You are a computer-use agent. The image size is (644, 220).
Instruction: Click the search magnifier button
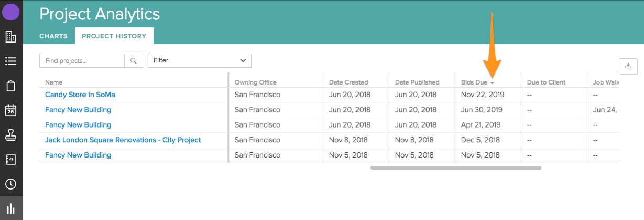(134, 61)
